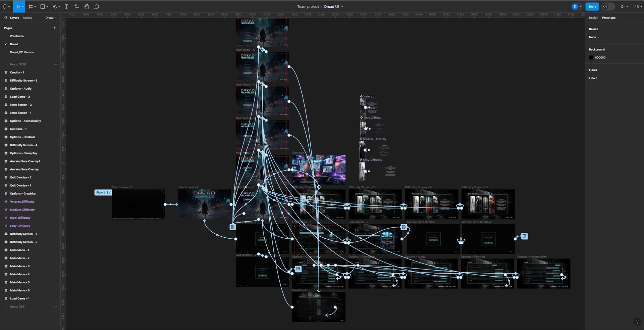The height and width of the screenshot is (330, 644).
Task: Expand shape tools dropdown arrow
Action: click(47, 6)
